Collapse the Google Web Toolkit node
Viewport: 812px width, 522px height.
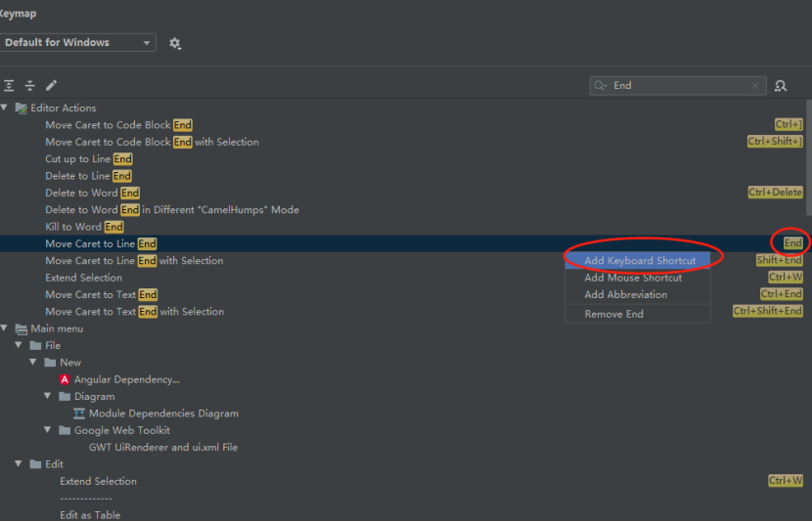point(48,430)
